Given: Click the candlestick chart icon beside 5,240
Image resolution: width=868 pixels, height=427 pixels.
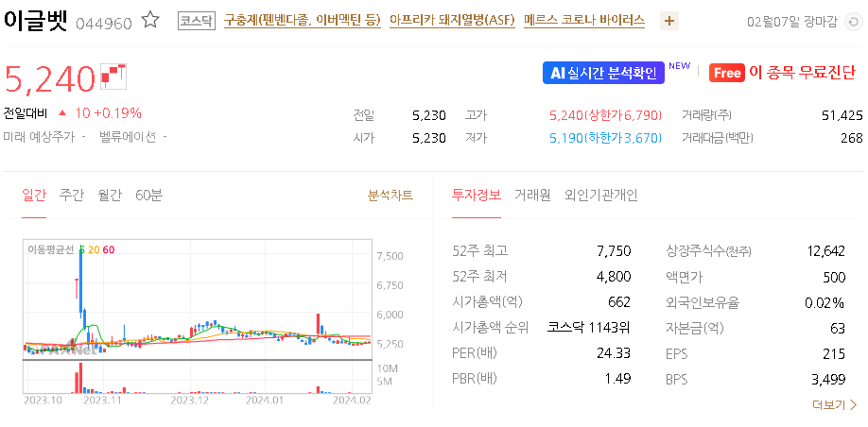Looking at the screenshot, I should click(x=113, y=77).
